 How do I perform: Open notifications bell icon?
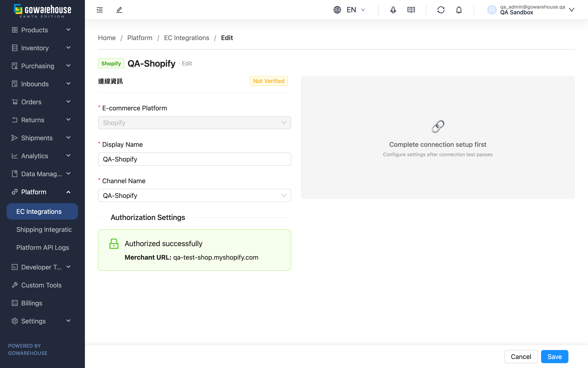459,10
